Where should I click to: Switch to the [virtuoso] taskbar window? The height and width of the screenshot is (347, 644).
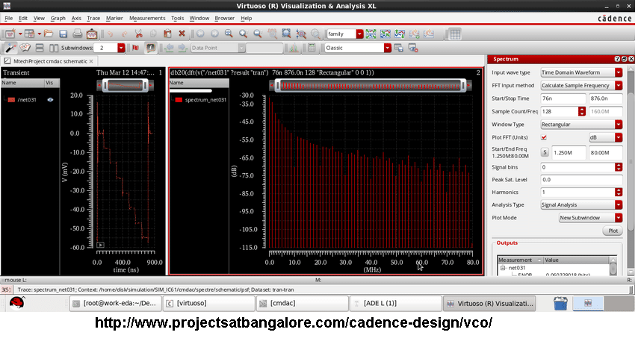point(208,303)
